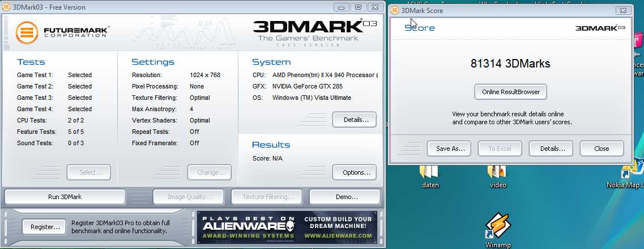Click the Max Anisotropy value 4

(191, 109)
